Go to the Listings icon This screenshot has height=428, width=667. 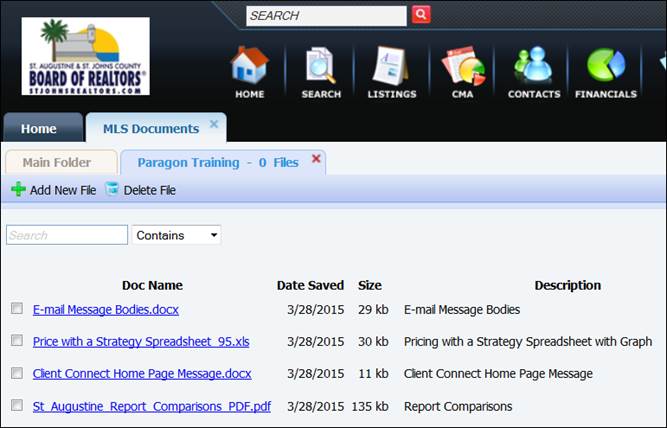pyautogui.click(x=391, y=71)
